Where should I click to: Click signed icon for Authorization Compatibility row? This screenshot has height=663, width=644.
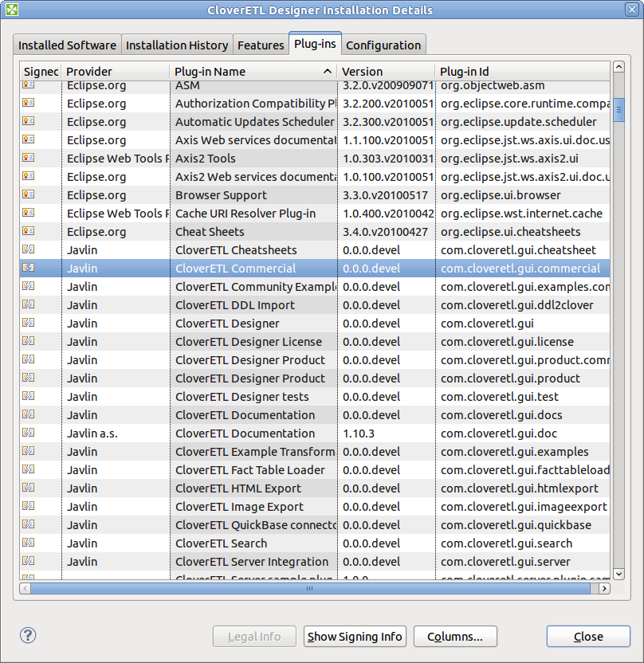tap(29, 103)
